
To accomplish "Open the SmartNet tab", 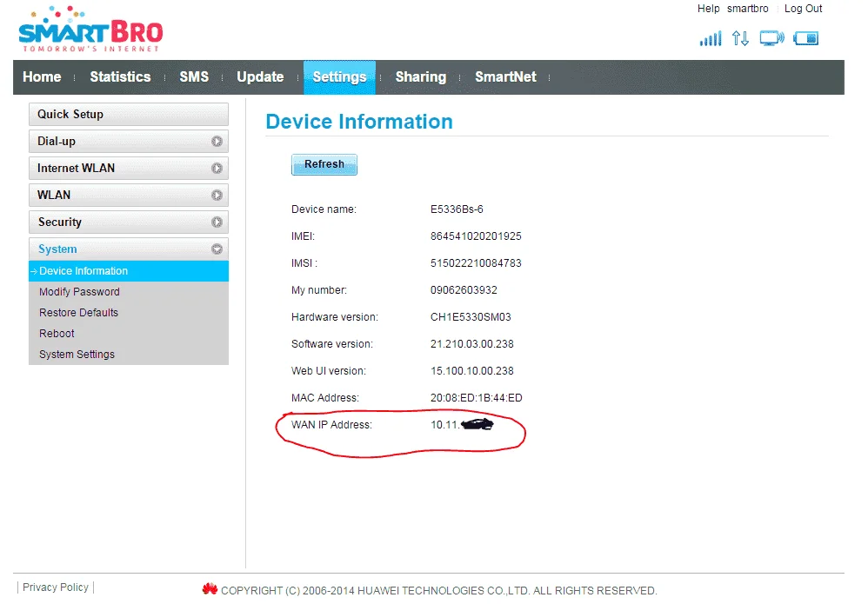I will tap(505, 76).
